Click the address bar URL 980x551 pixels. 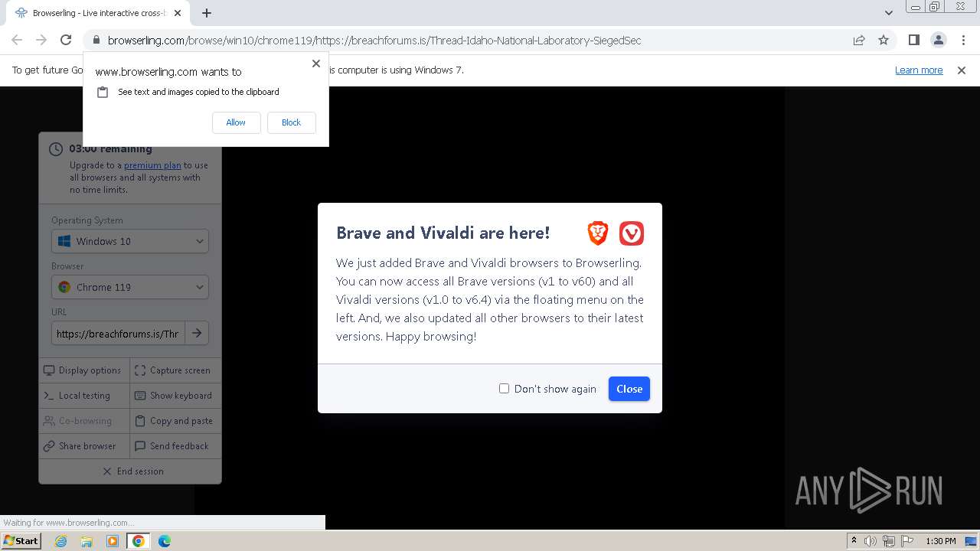(x=374, y=41)
